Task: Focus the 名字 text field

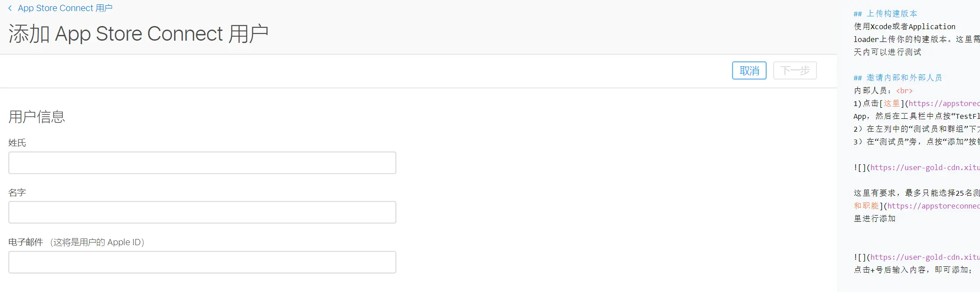Action: [202, 212]
